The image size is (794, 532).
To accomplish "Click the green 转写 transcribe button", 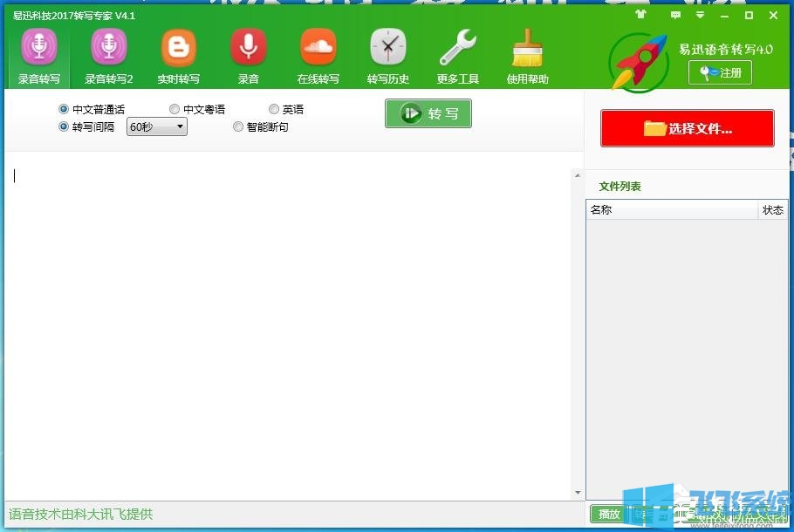I will [428, 113].
